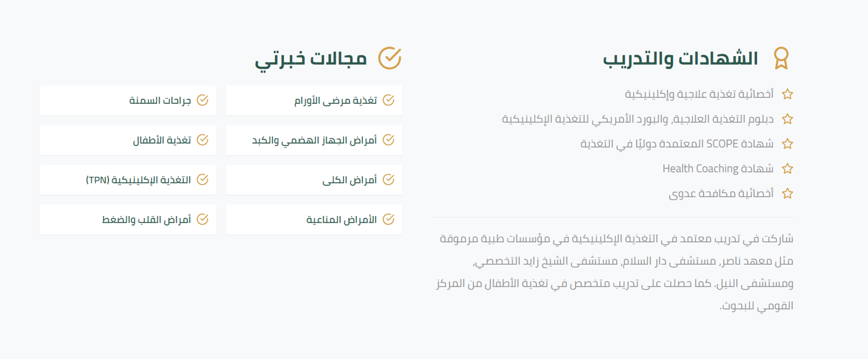Click the star icon next to أخصائية تغذية علاجية وإكلينيكية
Screen dimensions: 868x359
click(x=787, y=94)
